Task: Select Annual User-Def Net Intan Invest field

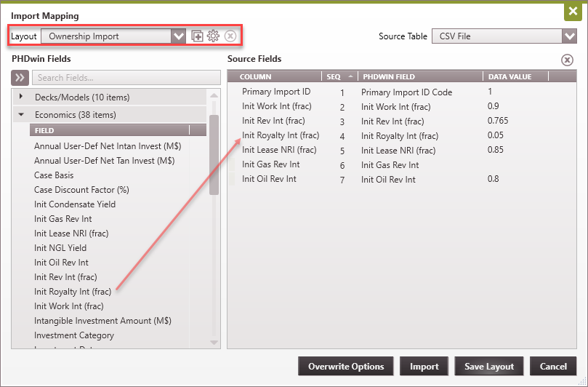Action: (x=108, y=146)
